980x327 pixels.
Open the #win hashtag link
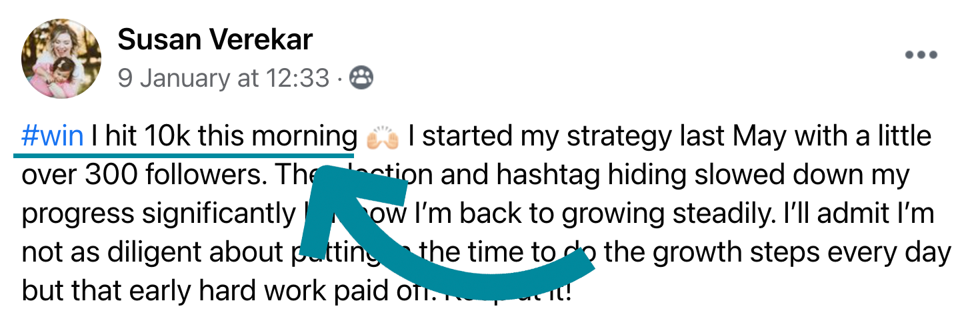point(52,137)
